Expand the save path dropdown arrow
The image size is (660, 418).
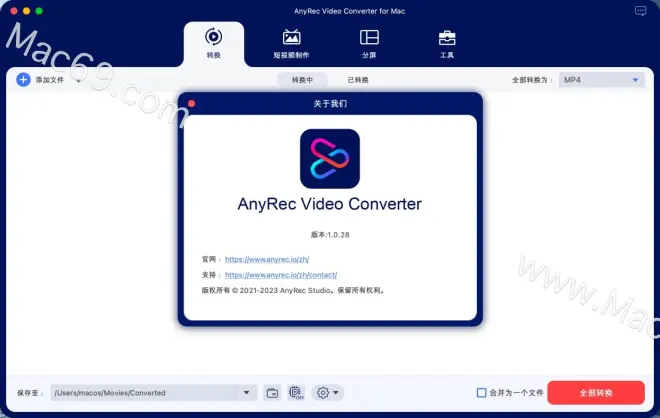247,393
